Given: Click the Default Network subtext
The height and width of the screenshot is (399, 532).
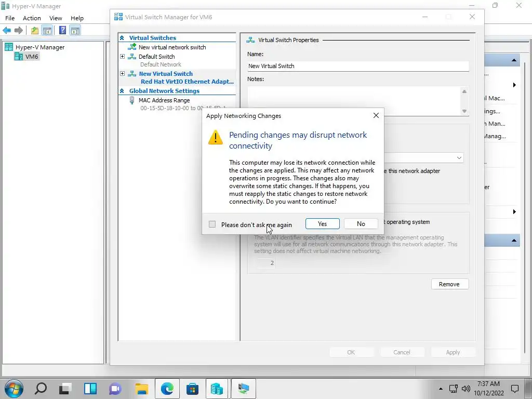Looking at the screenshot, I should point(161,64).
